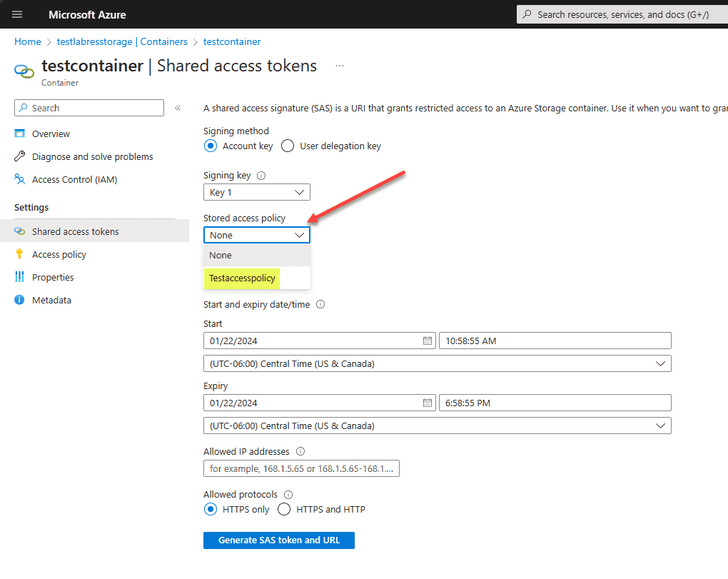Open Overview in the side menu
Image resolution: width=728 pixels, height=579 pixels.
51,134
